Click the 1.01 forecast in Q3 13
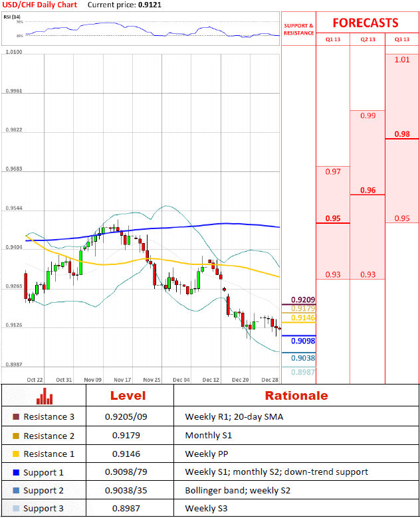This screenshot has height=518, width=420. tap(402, 60)
